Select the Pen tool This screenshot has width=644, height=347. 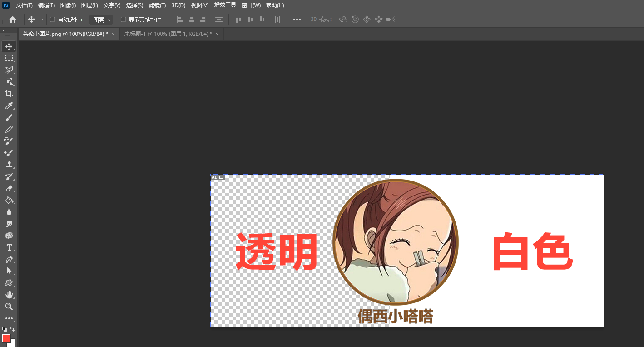point(9,259)
